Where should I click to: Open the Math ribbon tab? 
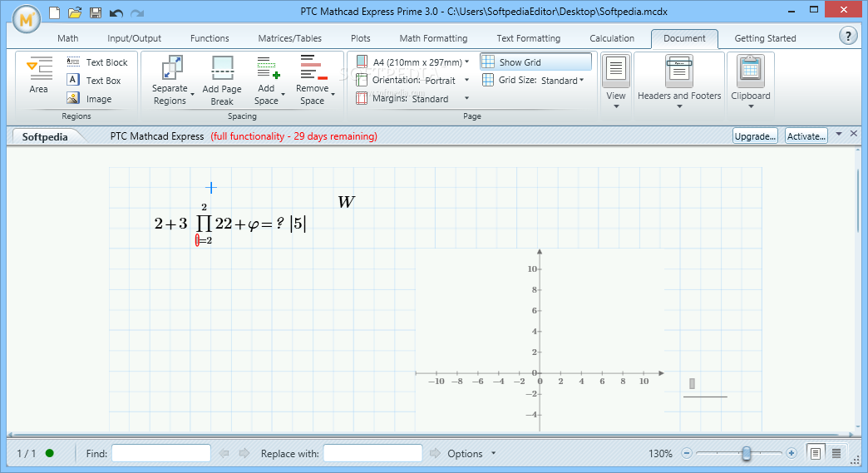click(67, 38)
